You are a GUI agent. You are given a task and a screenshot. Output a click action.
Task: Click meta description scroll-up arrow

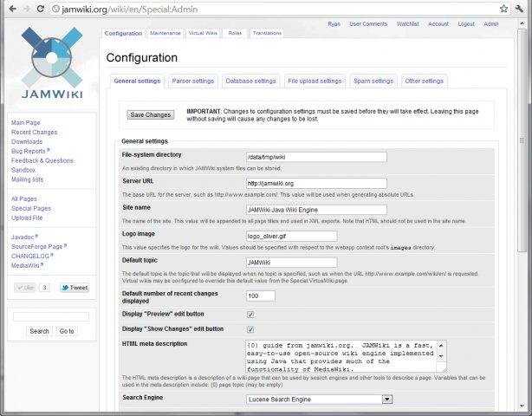coord(441,346)
